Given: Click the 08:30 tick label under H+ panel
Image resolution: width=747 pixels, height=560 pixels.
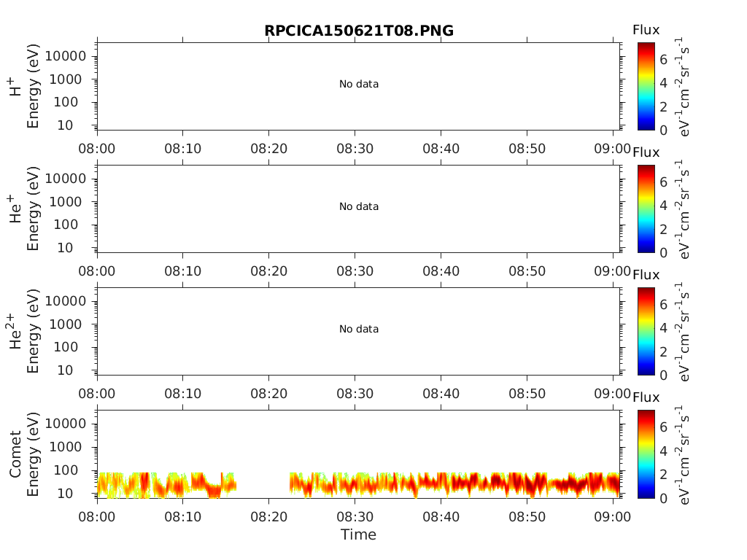Looking at the screenshot, I should tap(355, 149).
